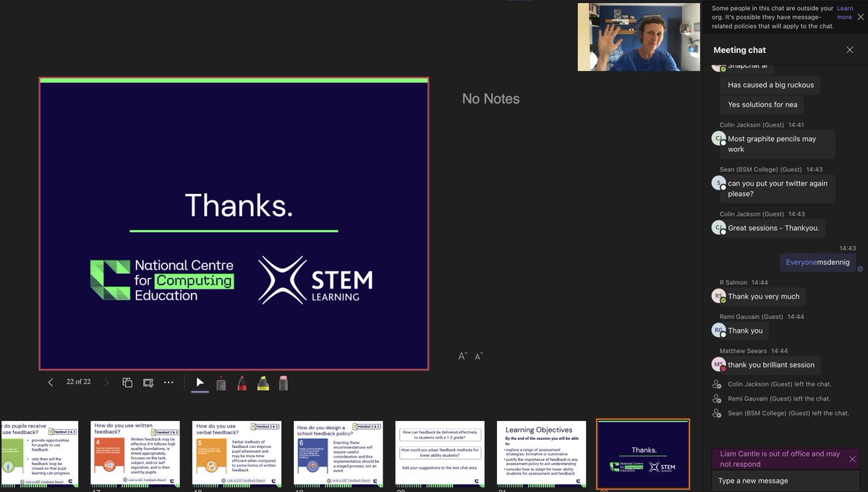Go to the previous slide arrow
The image size is (868, 492).
coord(50,382)
